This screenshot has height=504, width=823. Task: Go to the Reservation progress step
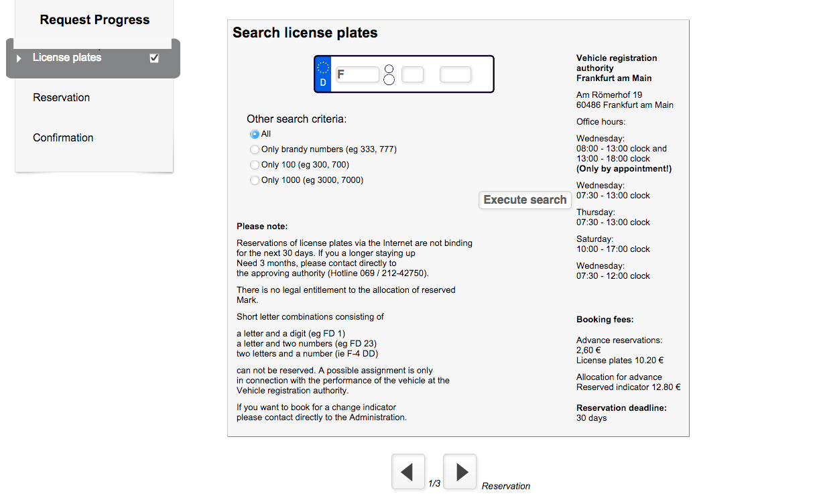pos(61,98)
